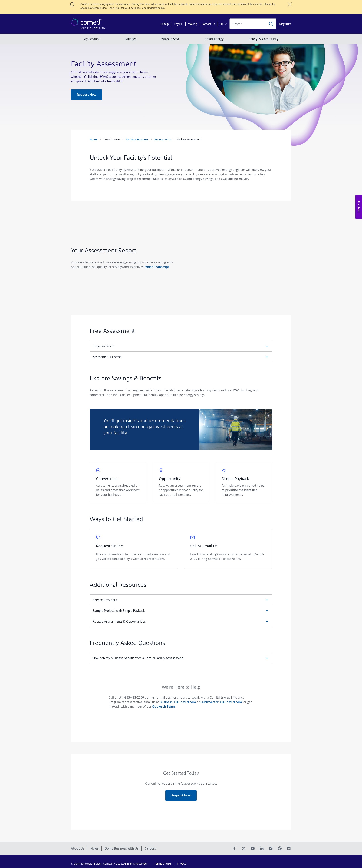Open Smart Energy menu
Image resolution: width=362 pixels, height=868 pixels.
click(x=214, y=39)
